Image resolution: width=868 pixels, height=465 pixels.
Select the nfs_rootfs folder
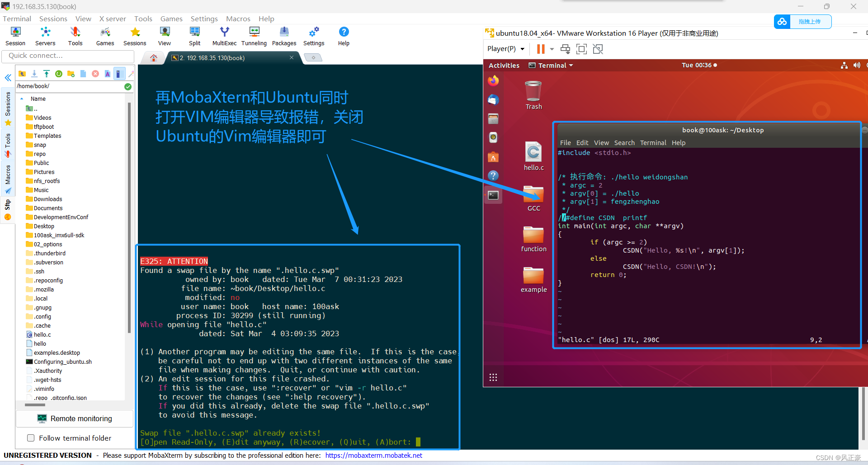coord(47,181)
